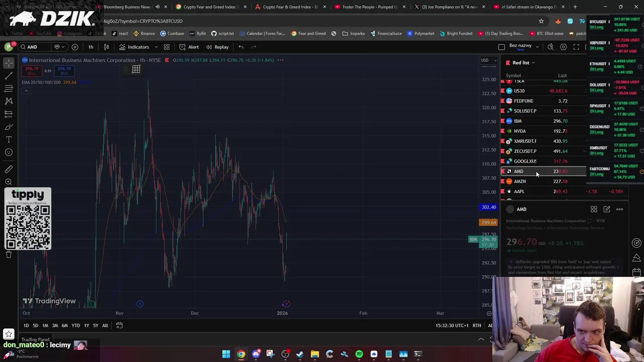Click the compare or add symbol plus icon

(75, 47)
